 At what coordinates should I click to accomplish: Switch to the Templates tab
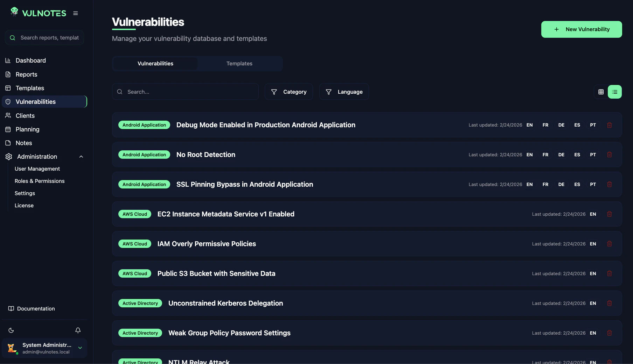239,64
